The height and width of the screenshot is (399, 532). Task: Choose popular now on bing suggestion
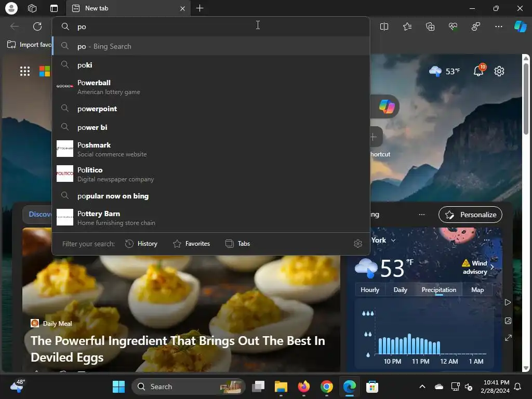pos(211,196)
